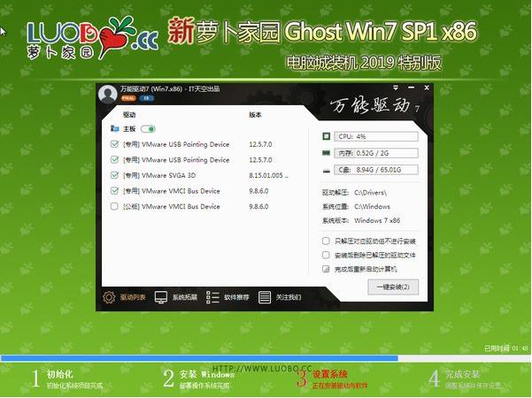Toggle 完成后重新启动计算机 checkbox

coord(326,269)
